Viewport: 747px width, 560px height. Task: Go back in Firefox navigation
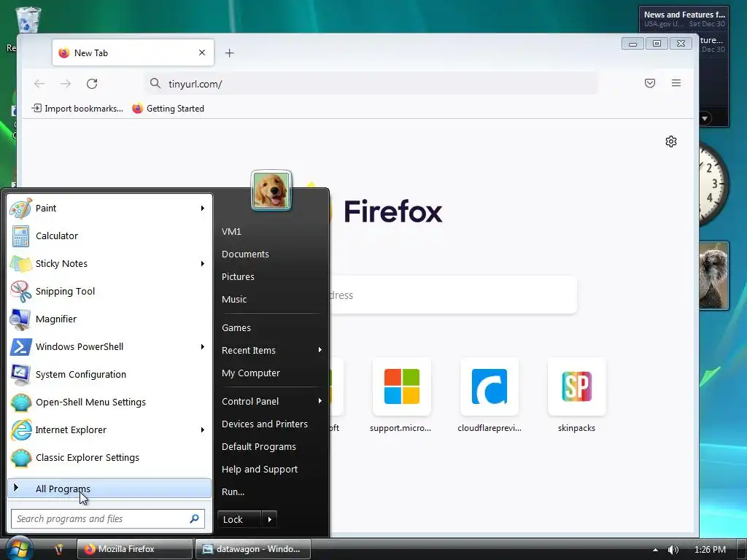pyautogui.click(x=39, y=84)
